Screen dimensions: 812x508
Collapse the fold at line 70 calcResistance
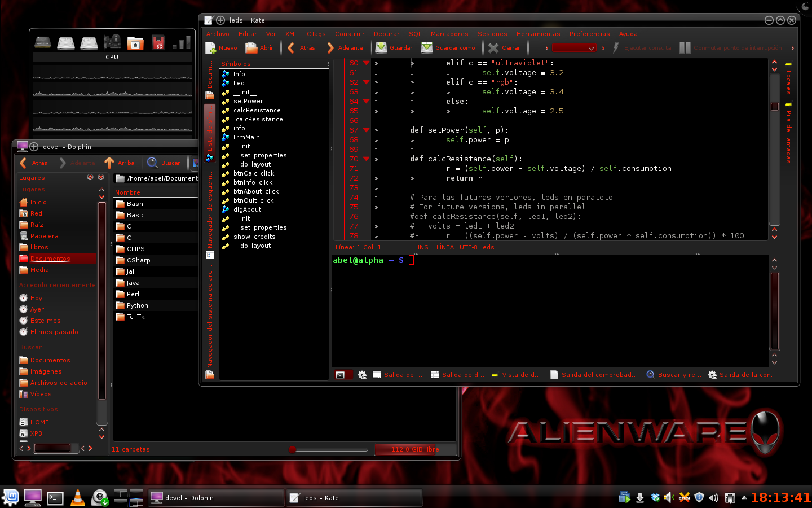(x=366, y=159)
